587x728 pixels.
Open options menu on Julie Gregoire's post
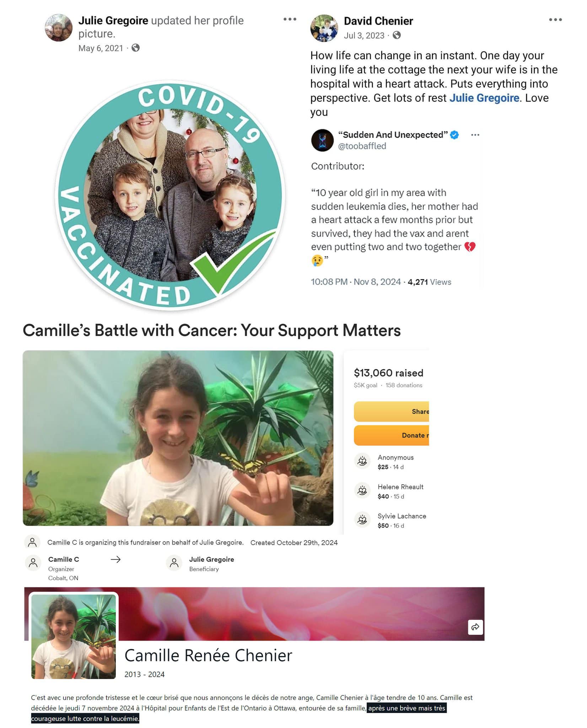[290, 19]
